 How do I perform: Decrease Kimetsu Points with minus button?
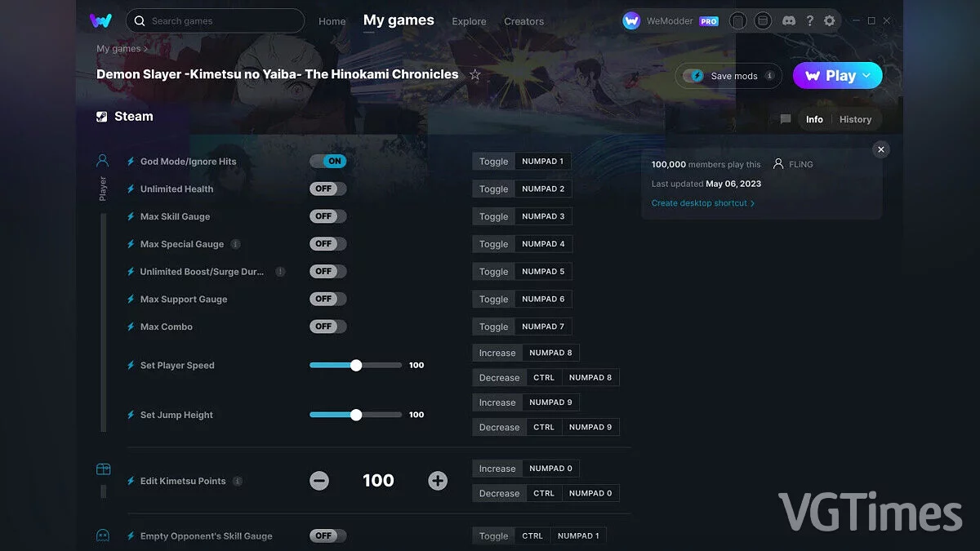click(x=319, y=481)
